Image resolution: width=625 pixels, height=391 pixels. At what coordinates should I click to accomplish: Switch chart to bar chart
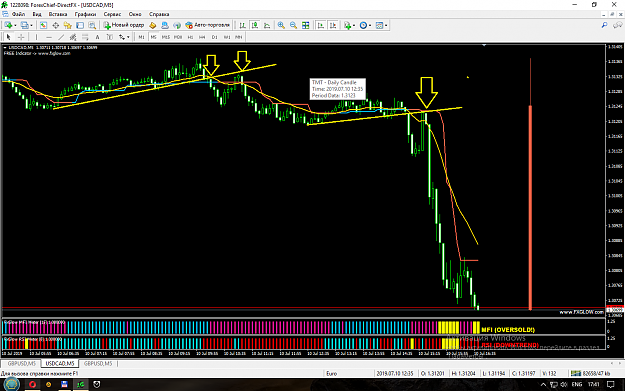coord(242,26)
